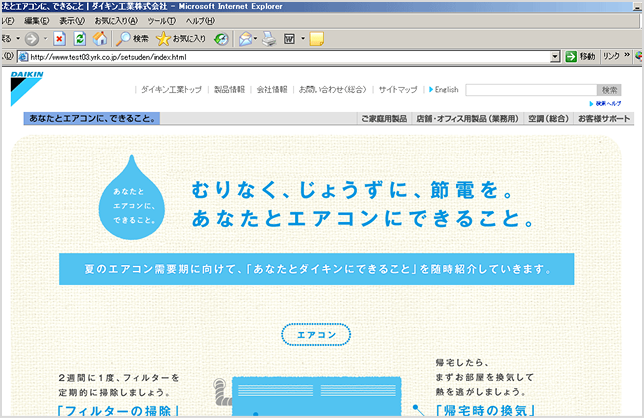Click the エアコン pill button
This screenshot has height=418, width=644.
[x=316, y=335]
